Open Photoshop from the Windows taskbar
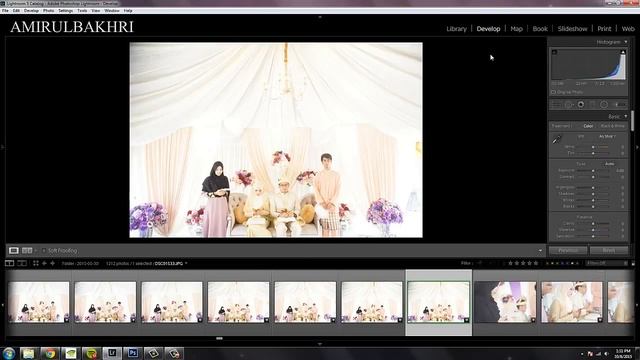 (133, 353)
